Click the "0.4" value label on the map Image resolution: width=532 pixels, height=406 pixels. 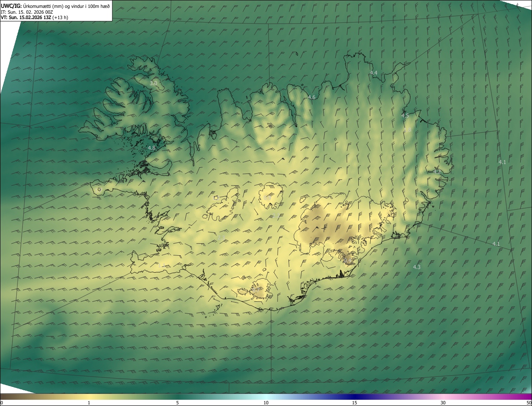coord(347,261)
